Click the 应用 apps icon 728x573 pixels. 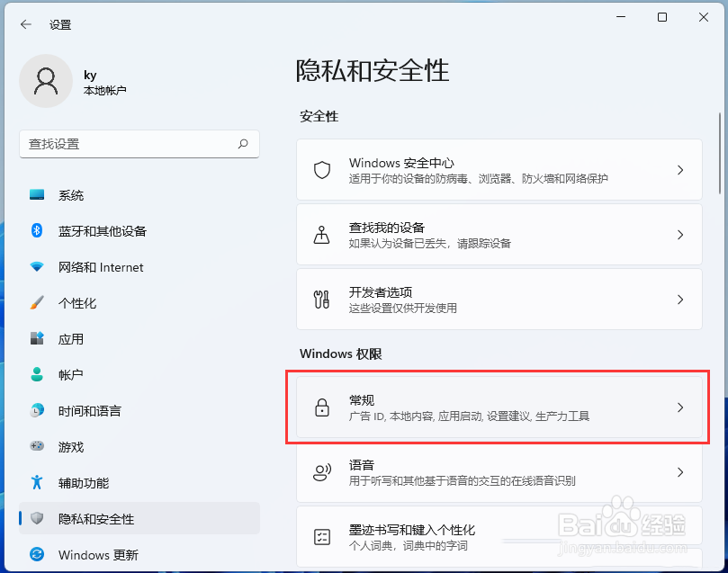[x=37, y=338]
